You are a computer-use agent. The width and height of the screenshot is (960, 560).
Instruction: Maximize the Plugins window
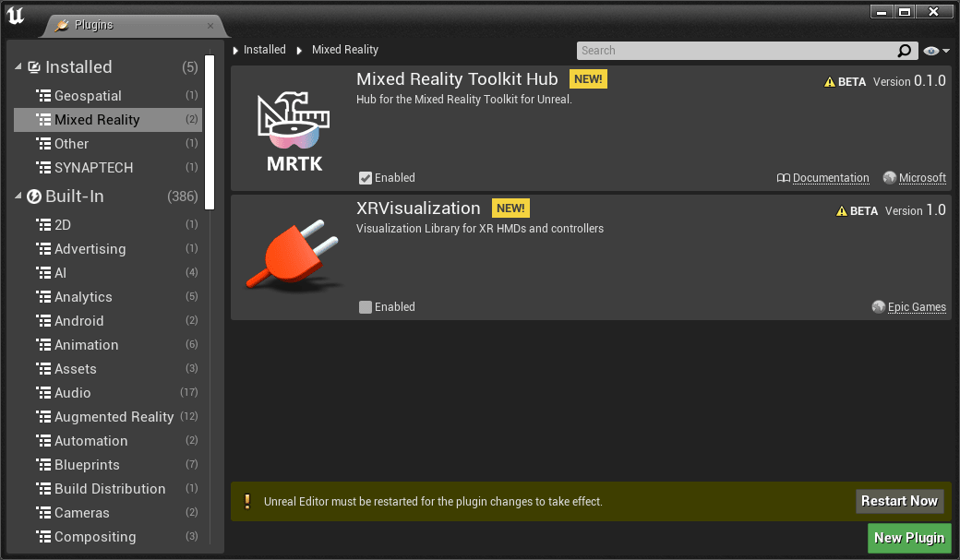click(x=905, y=12)
